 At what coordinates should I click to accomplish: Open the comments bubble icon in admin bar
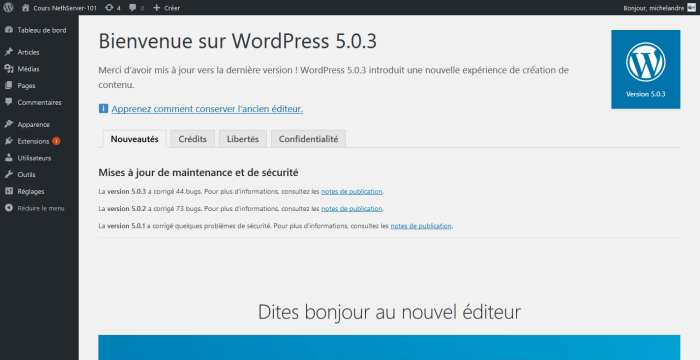[x=133, y=8]
